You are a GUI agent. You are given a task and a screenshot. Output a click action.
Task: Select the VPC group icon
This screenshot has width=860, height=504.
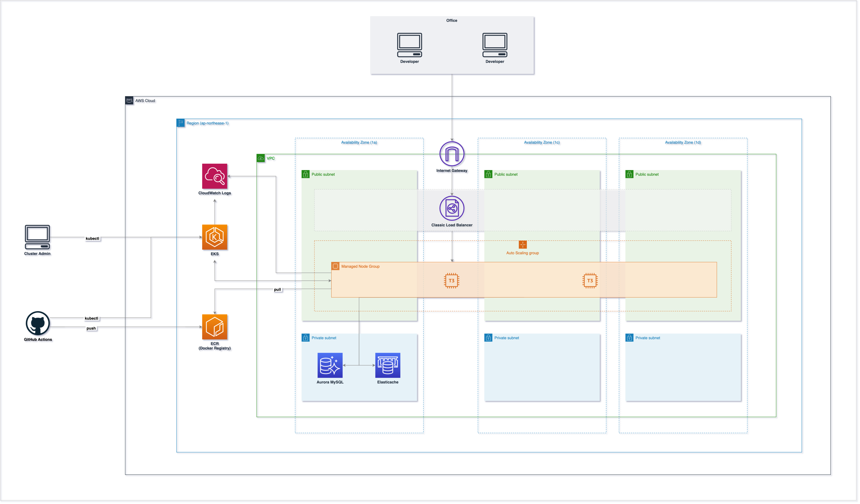click(x=261, y=158)
